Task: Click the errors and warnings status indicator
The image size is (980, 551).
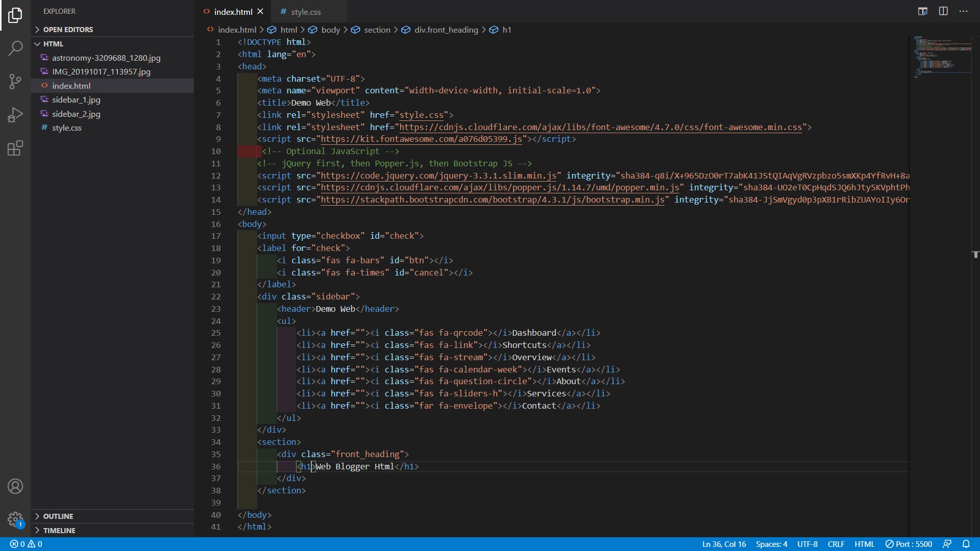Action: [26, 544]
